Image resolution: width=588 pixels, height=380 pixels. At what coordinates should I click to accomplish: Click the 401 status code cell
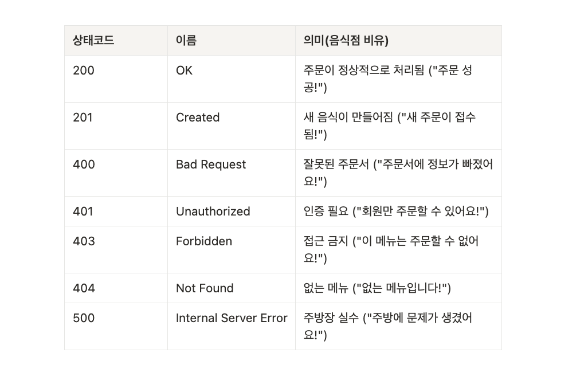tap(116, 211)
